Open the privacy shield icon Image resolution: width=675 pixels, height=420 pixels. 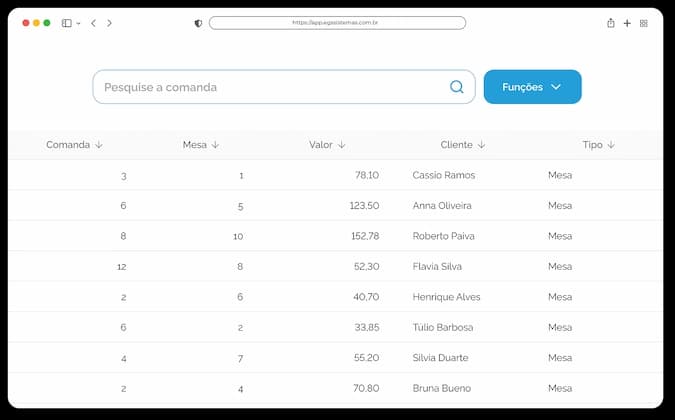coord(198,23)
